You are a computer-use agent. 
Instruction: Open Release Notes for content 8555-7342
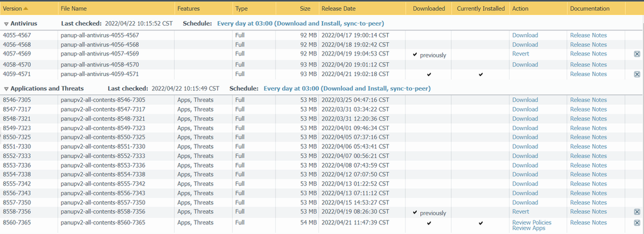pos(588,184)
